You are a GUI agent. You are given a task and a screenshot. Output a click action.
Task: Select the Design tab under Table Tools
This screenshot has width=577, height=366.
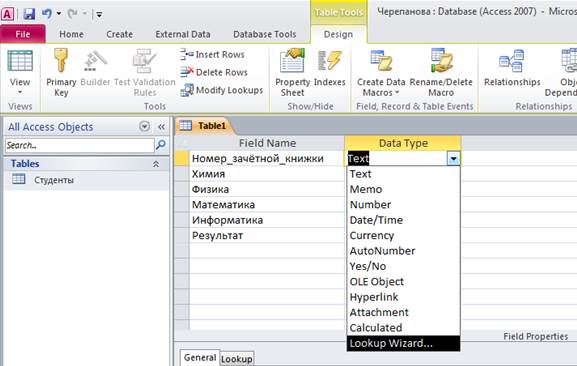click(x=338, y=34)
